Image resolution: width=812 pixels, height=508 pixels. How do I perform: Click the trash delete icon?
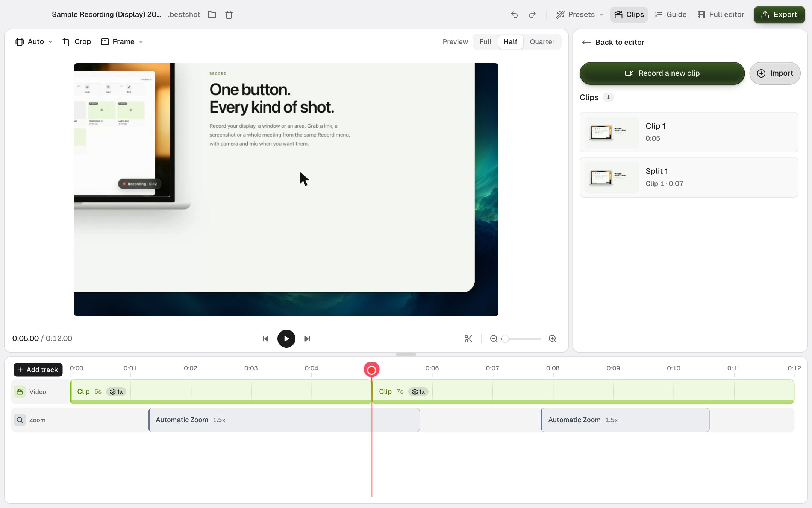(x=229, y=15)
